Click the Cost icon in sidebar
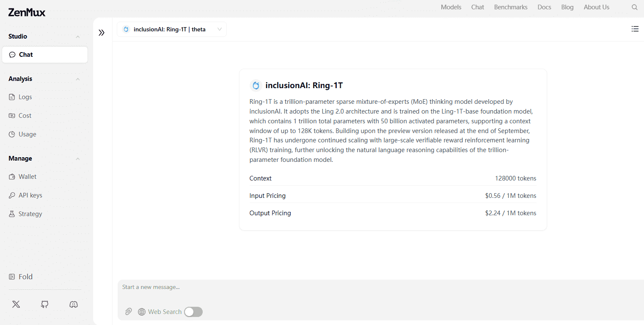Screen dimensions: 644x325 tap(12, 116)
